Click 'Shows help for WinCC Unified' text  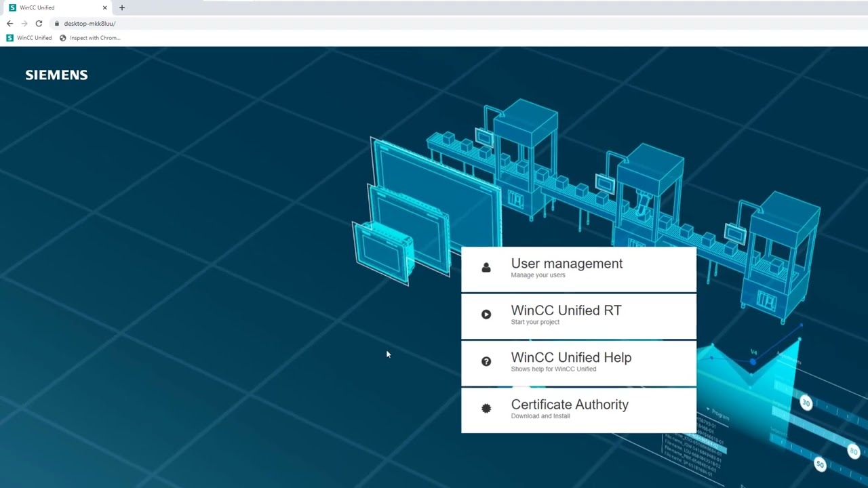point(553,369)
